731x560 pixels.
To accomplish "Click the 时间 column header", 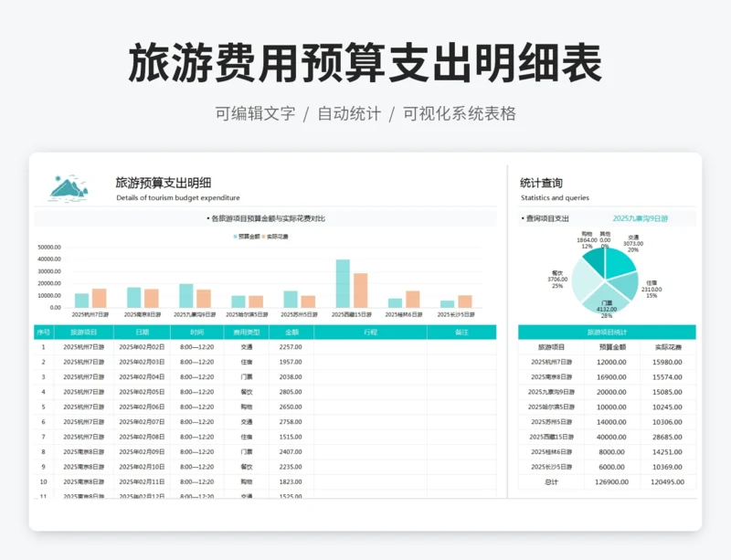I will [196, 333].
